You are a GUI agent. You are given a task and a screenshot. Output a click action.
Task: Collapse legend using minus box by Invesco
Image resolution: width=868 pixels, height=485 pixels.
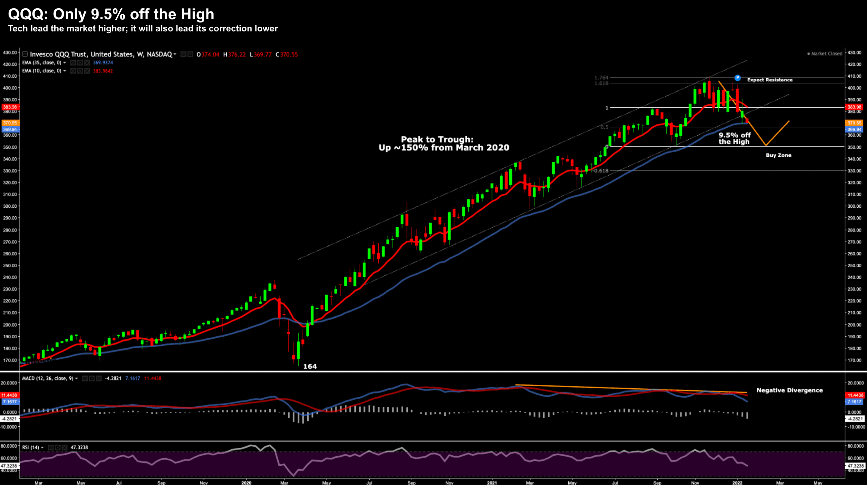[x=25, y=54]
